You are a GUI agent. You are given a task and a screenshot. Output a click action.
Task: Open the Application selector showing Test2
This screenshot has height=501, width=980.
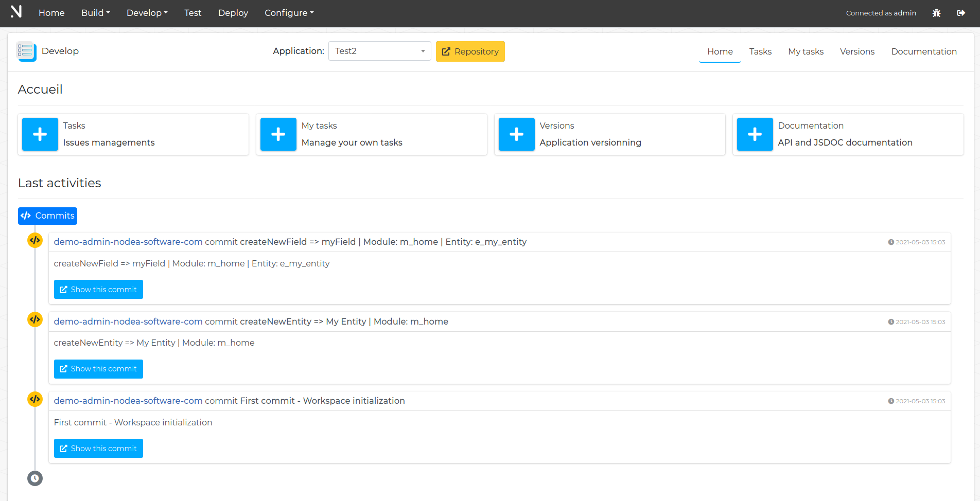[380, 51]
